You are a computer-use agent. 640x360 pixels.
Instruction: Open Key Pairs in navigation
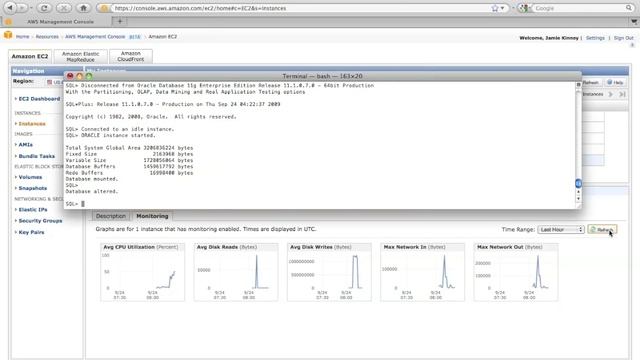click(31, 232)
